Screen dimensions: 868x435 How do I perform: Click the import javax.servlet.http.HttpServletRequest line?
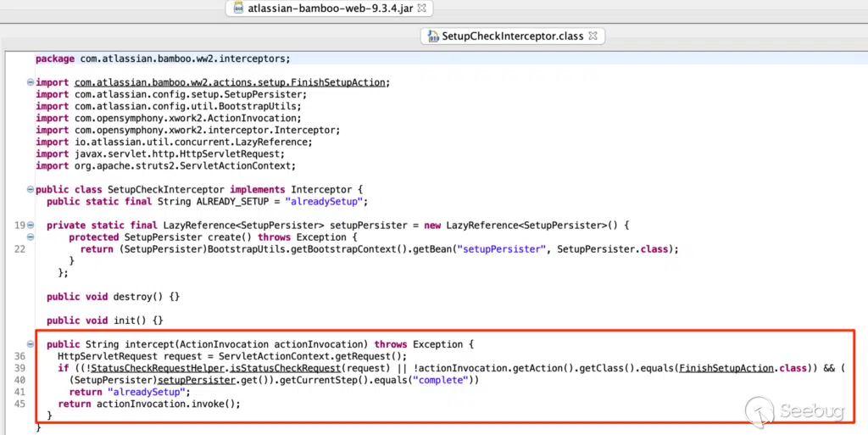point(160,153)
